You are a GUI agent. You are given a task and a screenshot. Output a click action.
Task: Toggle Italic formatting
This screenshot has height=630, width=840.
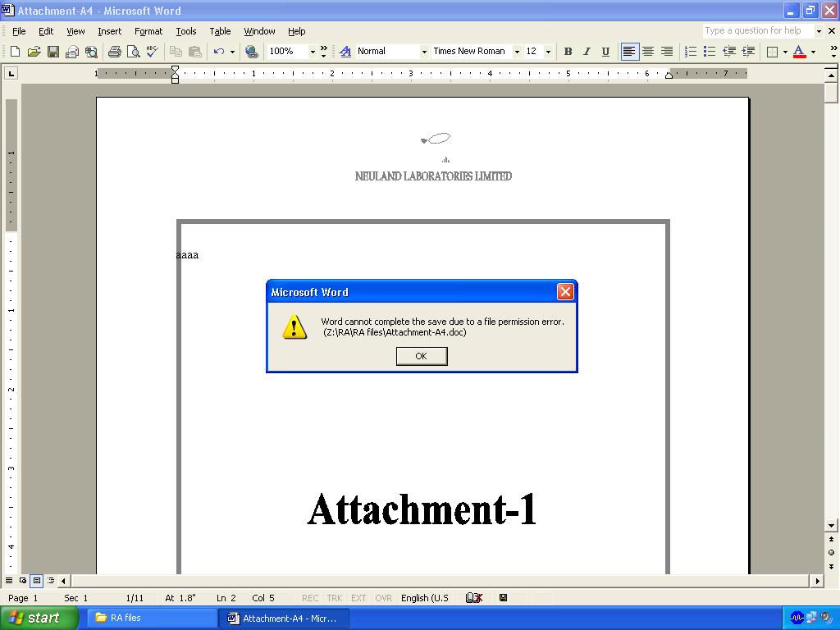587,52
